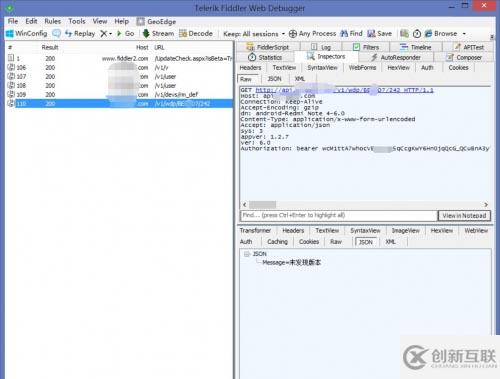The height and width of the screenshot is (379, 500).
Task: Switch to Composer tab
Action: tap(465, 57)
